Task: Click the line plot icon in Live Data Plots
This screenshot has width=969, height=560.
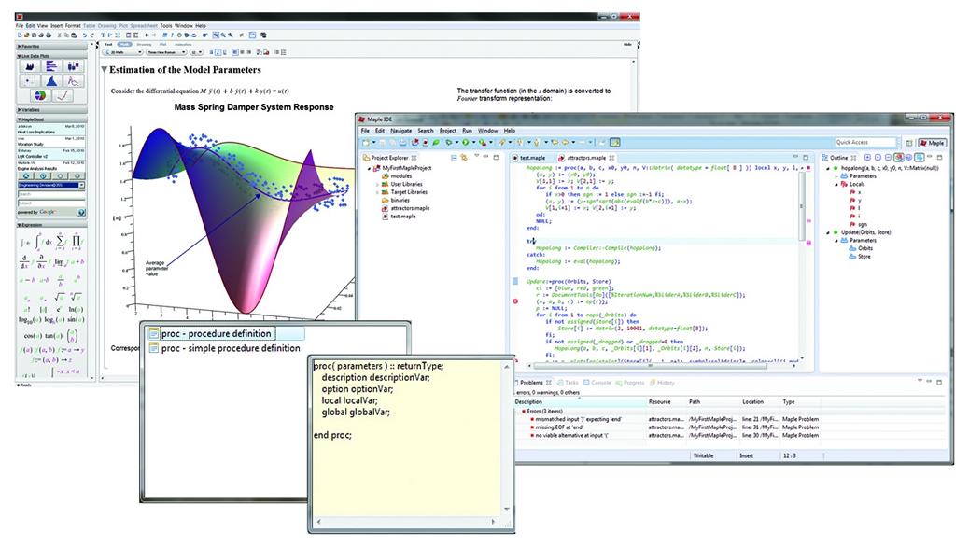Action: coord(74,81)
